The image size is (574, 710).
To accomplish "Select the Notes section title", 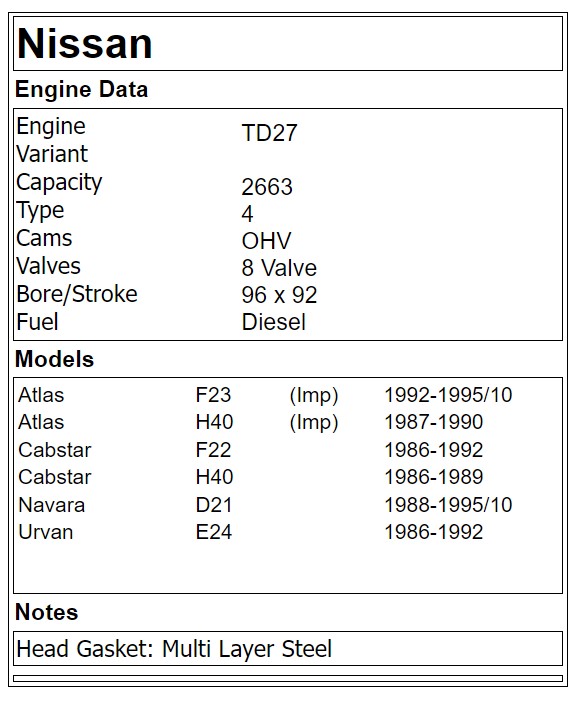I will [x=47, y=612].
